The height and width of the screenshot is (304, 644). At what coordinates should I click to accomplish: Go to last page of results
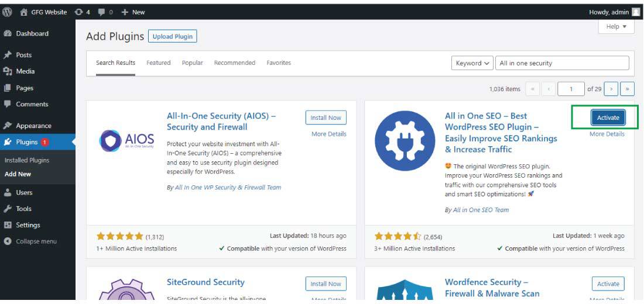627,89
